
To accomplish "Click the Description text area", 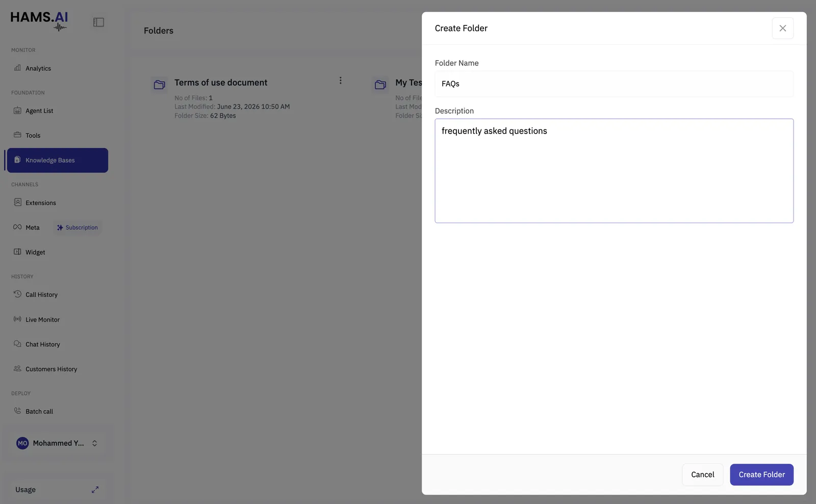I will tap(614, 171).
